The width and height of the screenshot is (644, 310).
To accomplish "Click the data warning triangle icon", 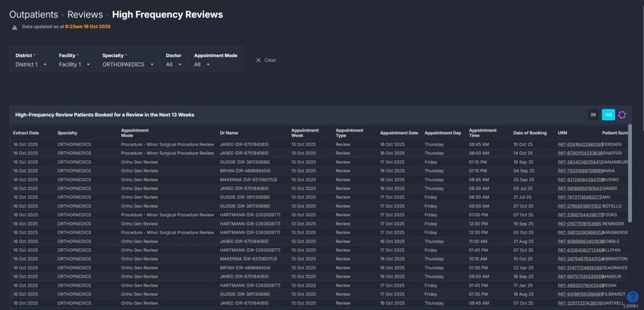I will click(15, 28).
